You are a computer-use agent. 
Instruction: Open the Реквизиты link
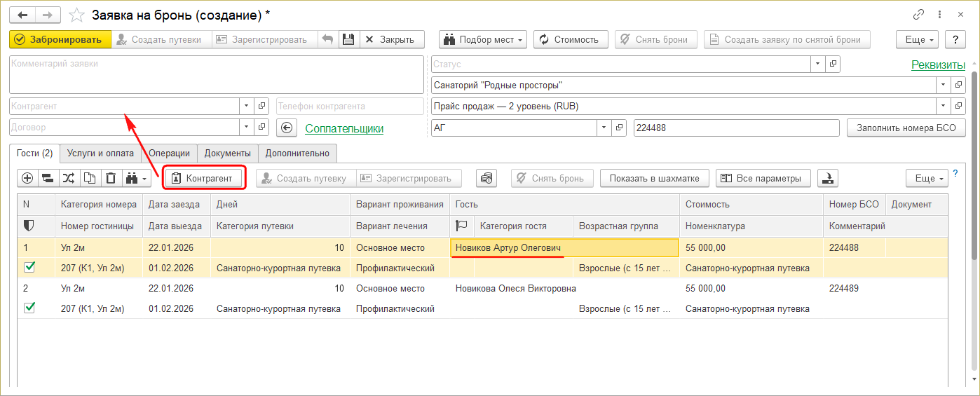[x=938, y=64]
